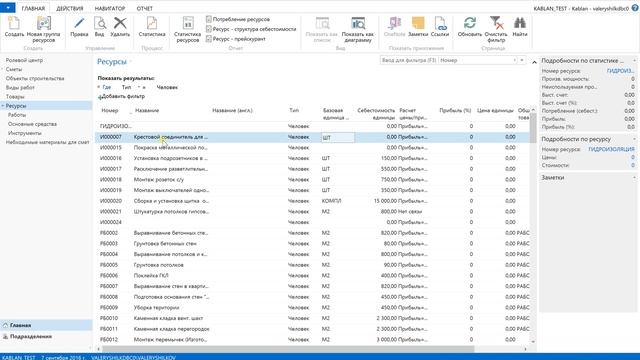Image resolution: width=640 pixels, height=360 pixels.
Task: Open Необходимые материалы для смет
Action: click(47, 142)
